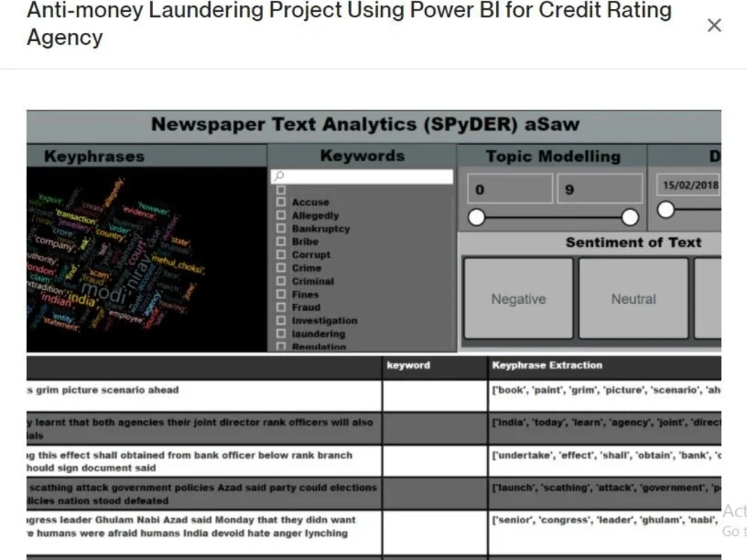Click the Keywords panel heading

(x=362, y=156)
